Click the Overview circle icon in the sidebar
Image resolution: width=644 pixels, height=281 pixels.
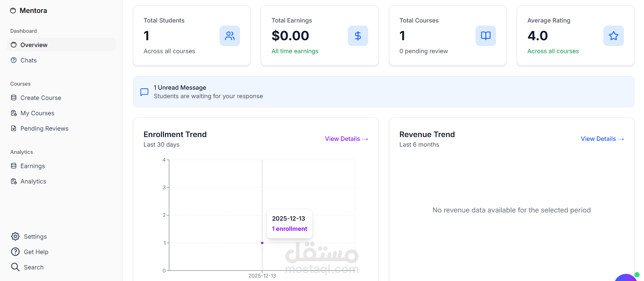14,45
